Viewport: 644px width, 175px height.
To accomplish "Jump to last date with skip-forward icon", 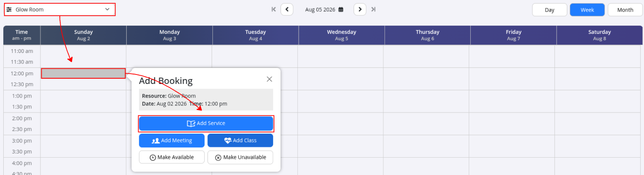I will click(373, 10).
